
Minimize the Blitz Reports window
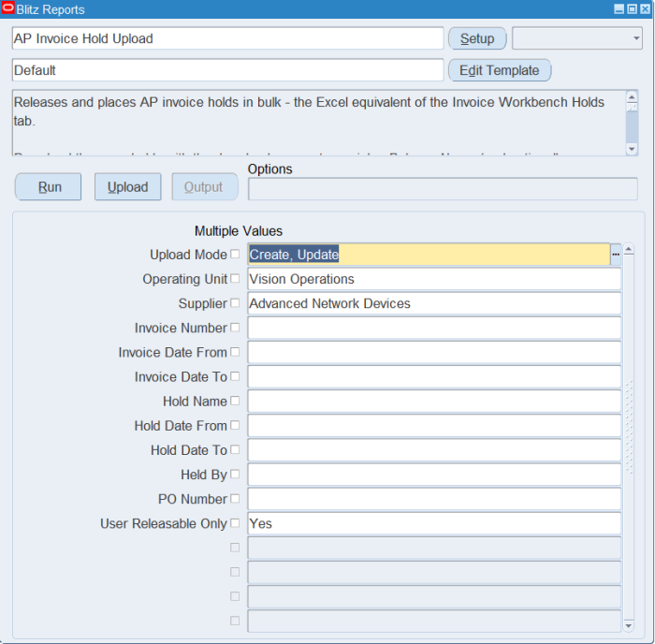tap(619, 8)
